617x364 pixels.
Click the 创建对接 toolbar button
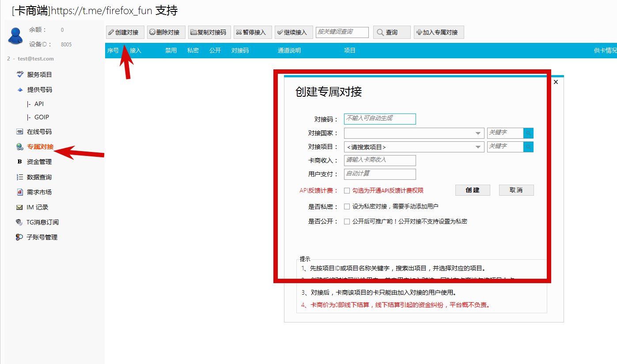[x=125, y=32]
